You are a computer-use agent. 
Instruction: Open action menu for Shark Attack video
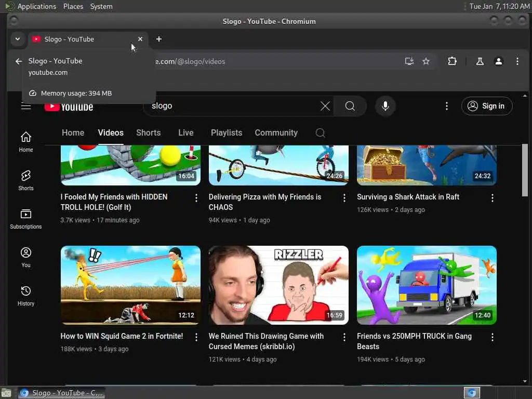click(x=493, y=198)
